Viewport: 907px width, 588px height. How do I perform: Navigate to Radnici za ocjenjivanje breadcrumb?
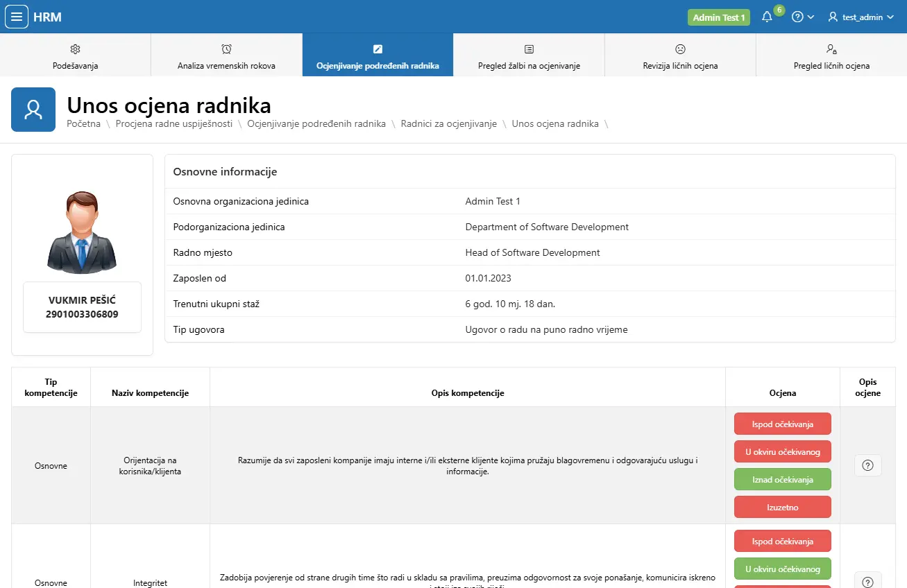tap(449, 124)
